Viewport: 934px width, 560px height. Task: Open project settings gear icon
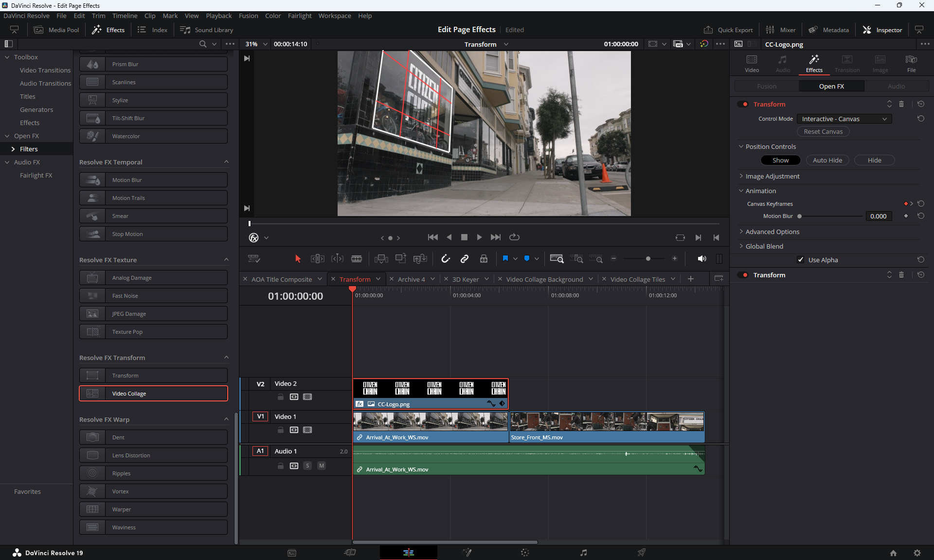click(x=917, y=553)
